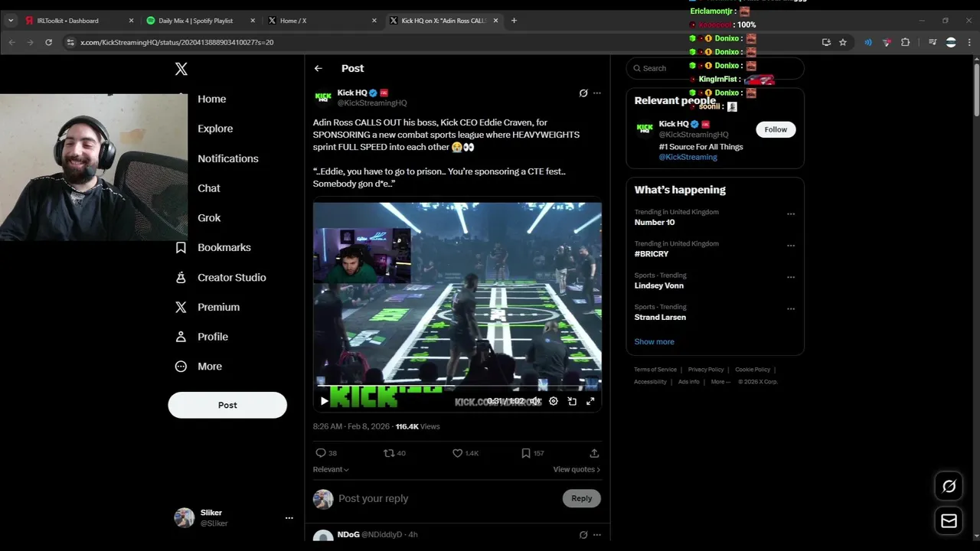
Task: Open more options on NDoG reply
Action: [597, 535]
